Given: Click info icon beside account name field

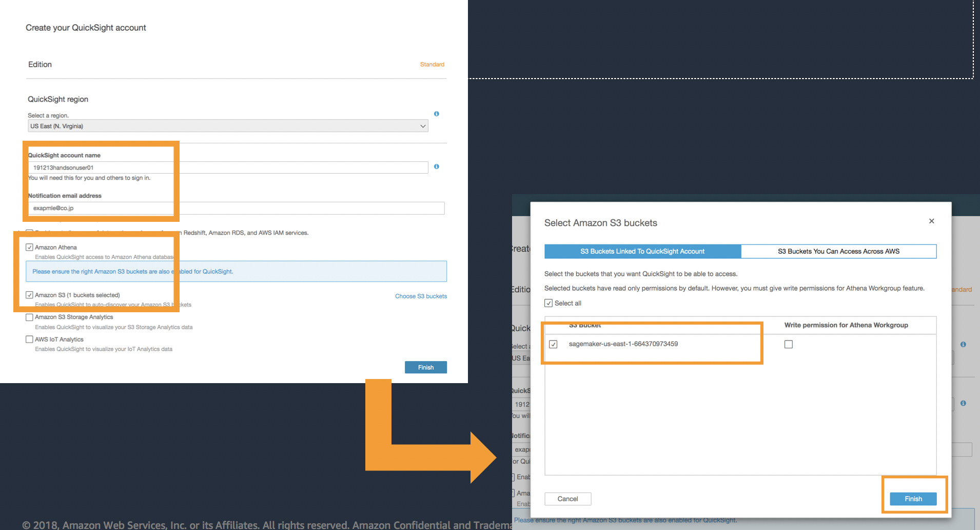Looking at the screenshot, I should (437, 166).
